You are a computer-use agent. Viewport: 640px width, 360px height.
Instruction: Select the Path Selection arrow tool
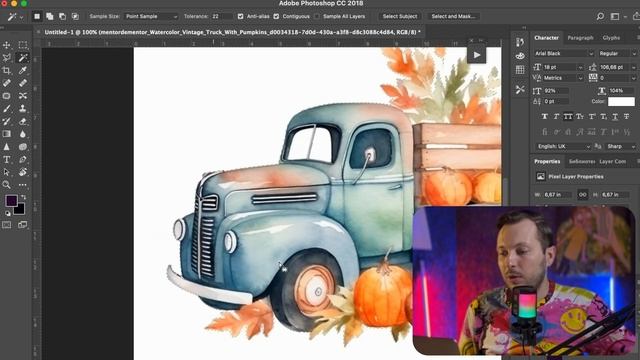pyautogui.click(x=7, y=172)
